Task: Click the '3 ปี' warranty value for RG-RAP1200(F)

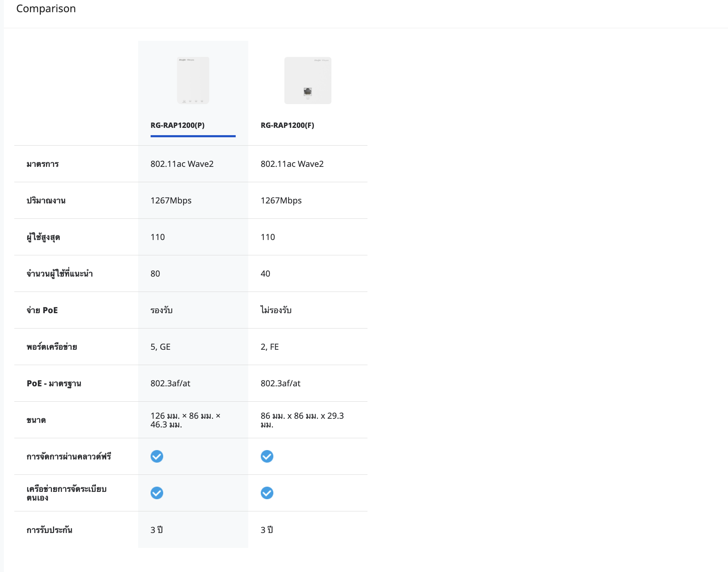Action: pos(267,530)
